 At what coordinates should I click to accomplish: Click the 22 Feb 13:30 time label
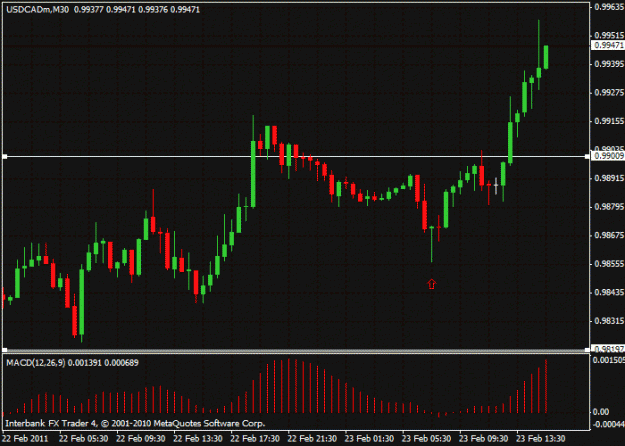pyautogui.click(x=198, y=438)
